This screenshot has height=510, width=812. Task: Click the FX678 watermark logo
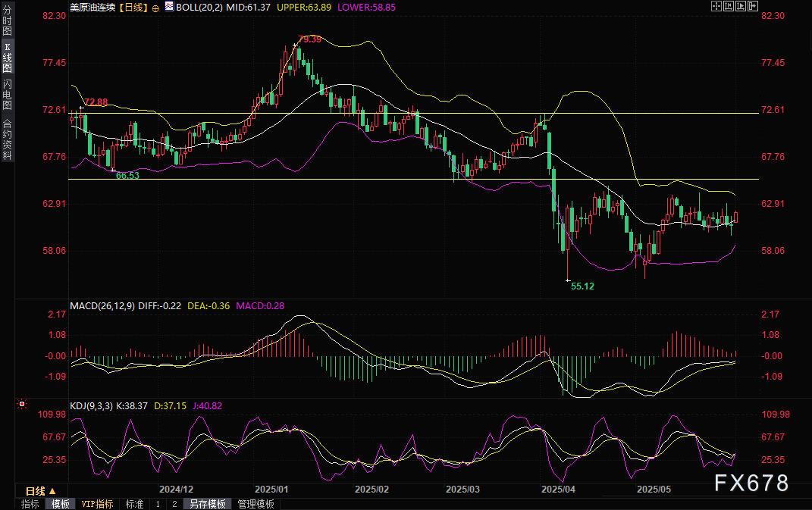751,482
